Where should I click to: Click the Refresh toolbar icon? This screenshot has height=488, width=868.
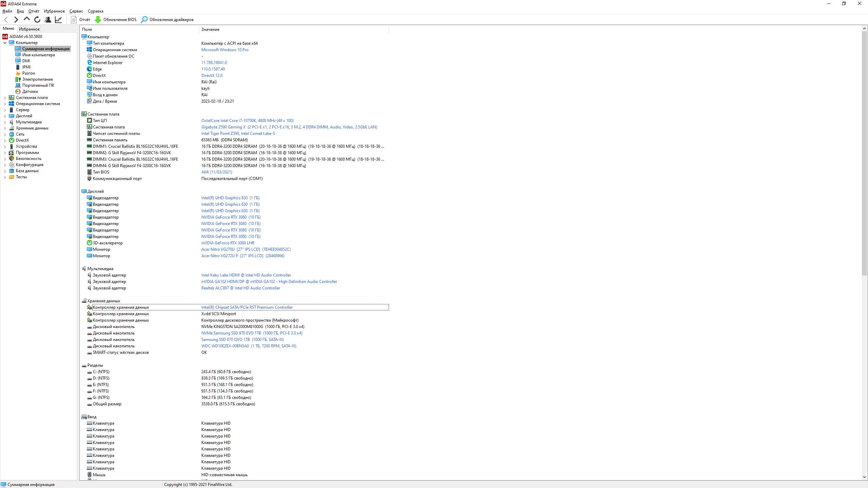pyautogui.click(x=37, y=20)
